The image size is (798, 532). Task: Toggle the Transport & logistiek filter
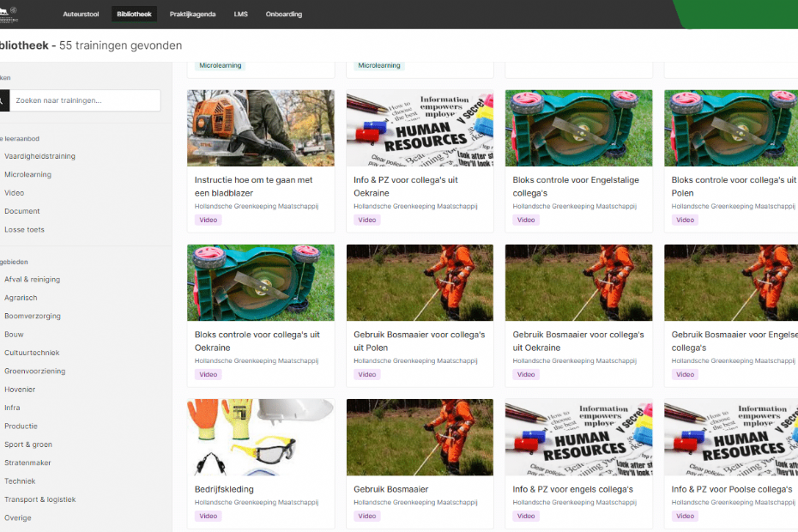pyautogui.click(x=40, y=499)
